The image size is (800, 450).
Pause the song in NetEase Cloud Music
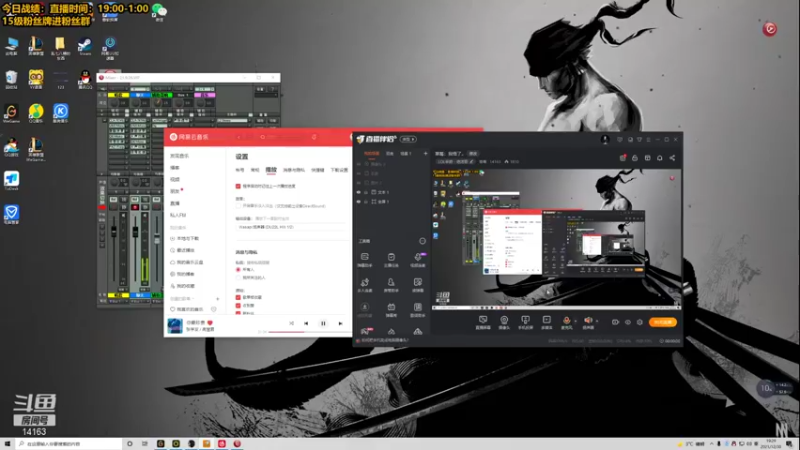coord(323,323)
